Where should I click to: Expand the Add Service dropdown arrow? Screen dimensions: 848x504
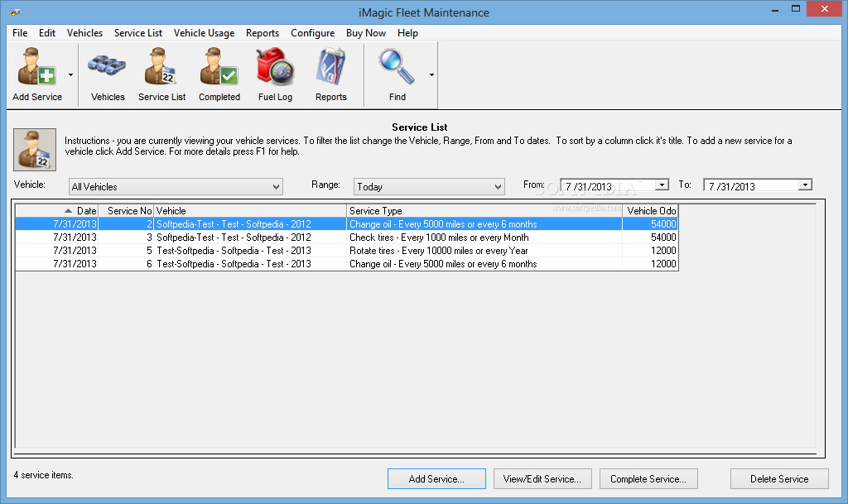click(71, 74)
